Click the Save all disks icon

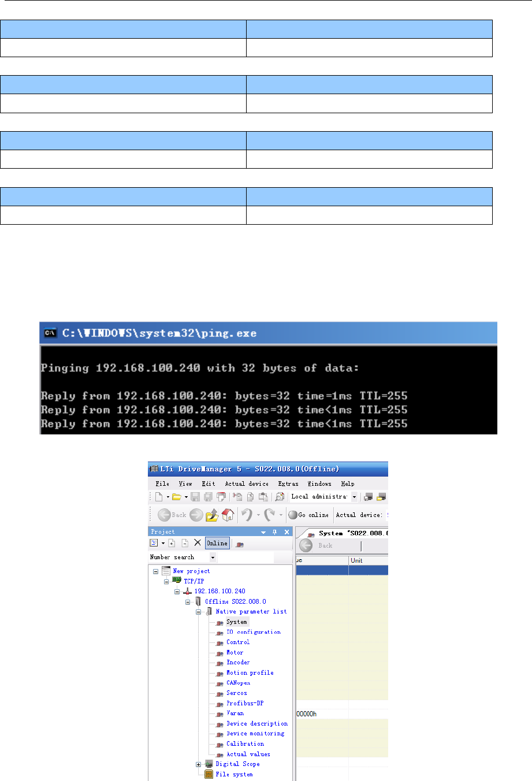pyautogui.click(x=208, y=497)
